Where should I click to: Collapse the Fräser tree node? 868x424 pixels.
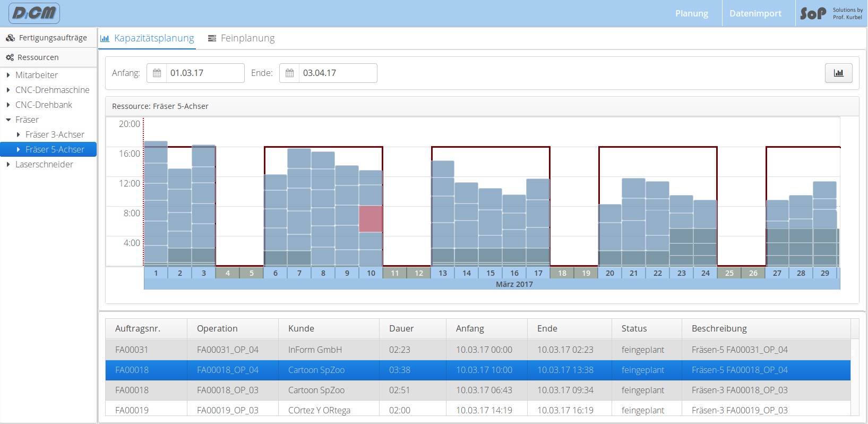tap(8, 120)
